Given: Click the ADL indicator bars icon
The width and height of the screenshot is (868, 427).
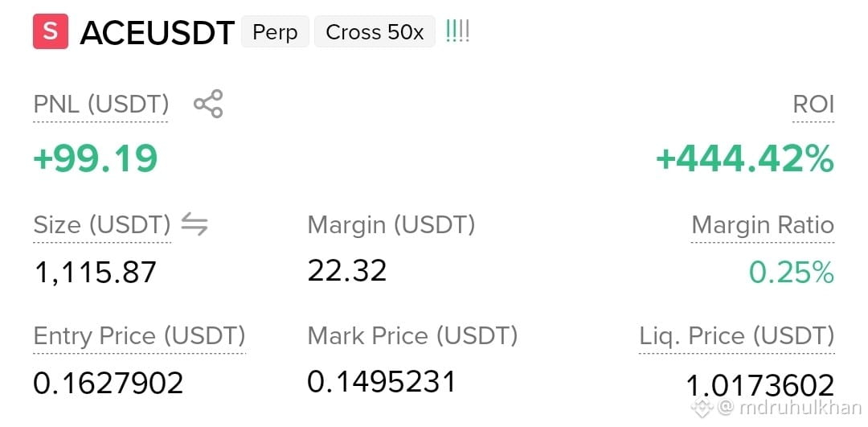Looking at the screenshot, I should coord(457,32).
